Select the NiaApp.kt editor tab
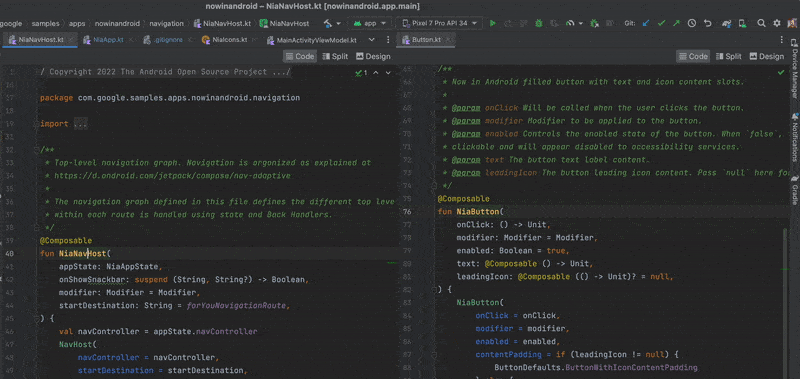Viewport: 800px width, 379px height. click(108, 40)
